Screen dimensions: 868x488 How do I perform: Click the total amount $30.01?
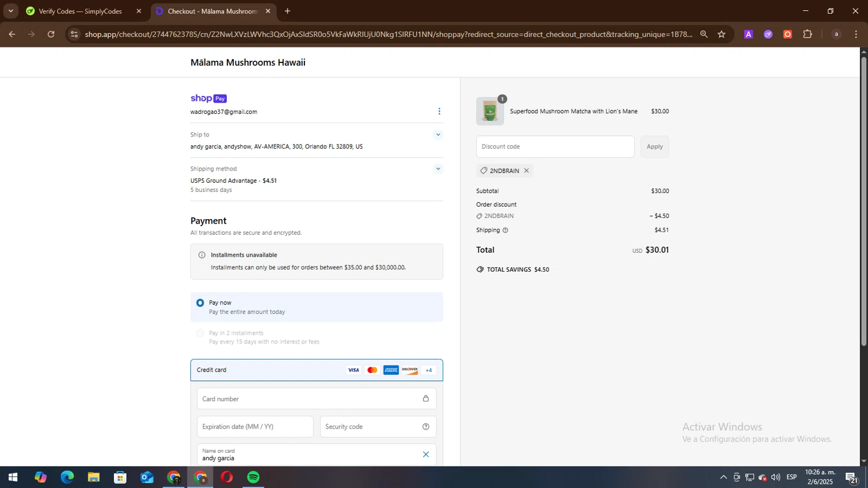pyautogui.click(x=657, y=250)
